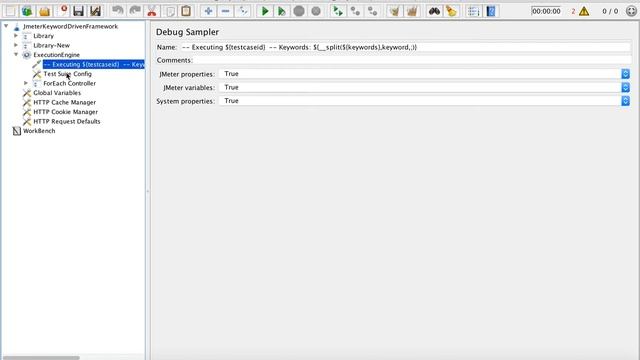Stop all remote engines
This screenshot has width=640, height=360.
(x=355, y=11)
